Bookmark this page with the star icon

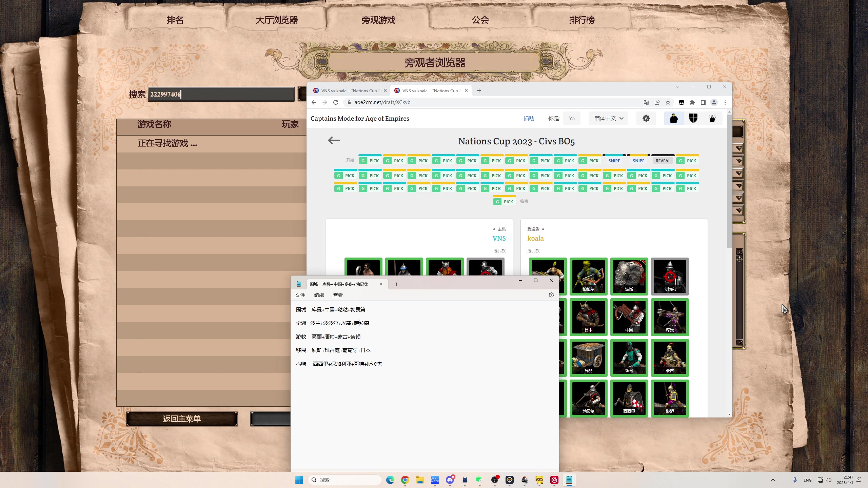tap(668, 102)
